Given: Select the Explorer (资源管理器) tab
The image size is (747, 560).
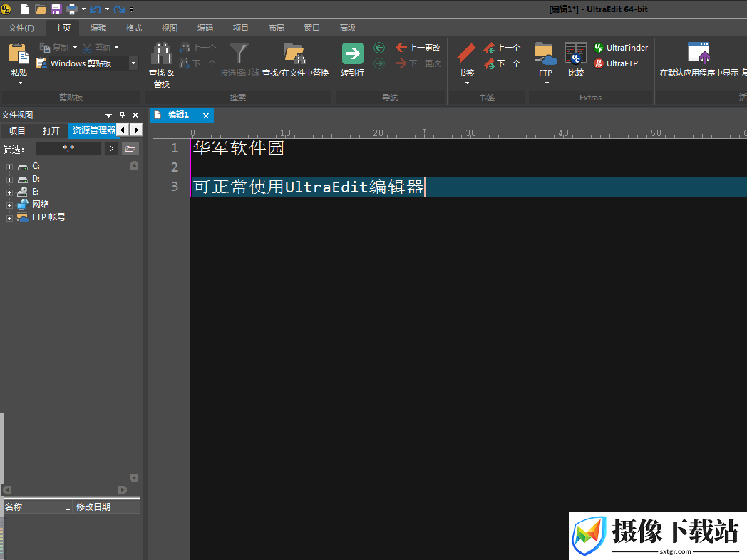Looking at the screenshot, I should [93, 130].
